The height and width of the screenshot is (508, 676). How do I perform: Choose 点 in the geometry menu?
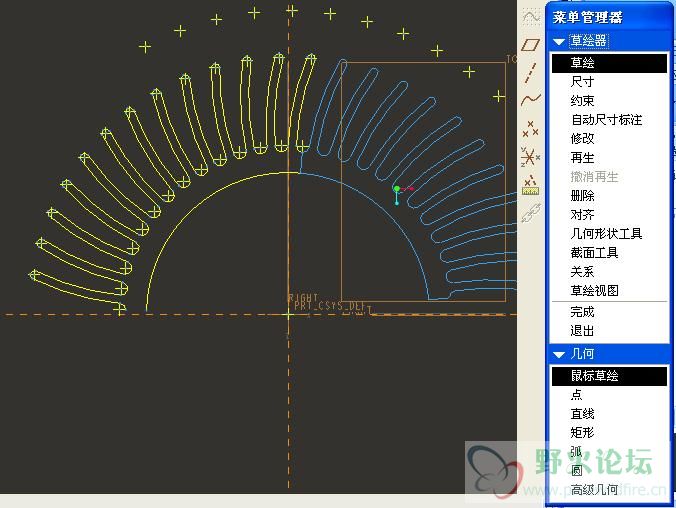tap(609, 395)
